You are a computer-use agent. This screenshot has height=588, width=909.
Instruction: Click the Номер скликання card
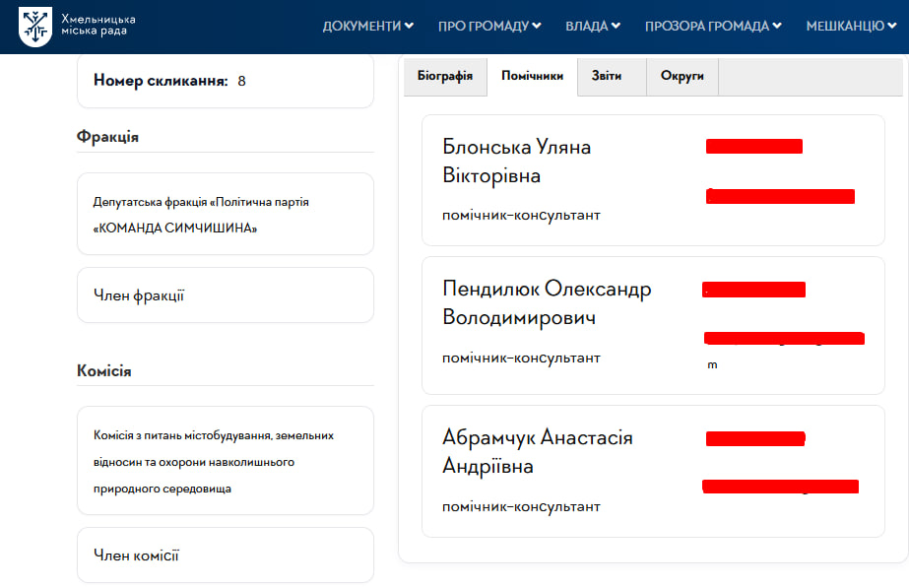226,81
